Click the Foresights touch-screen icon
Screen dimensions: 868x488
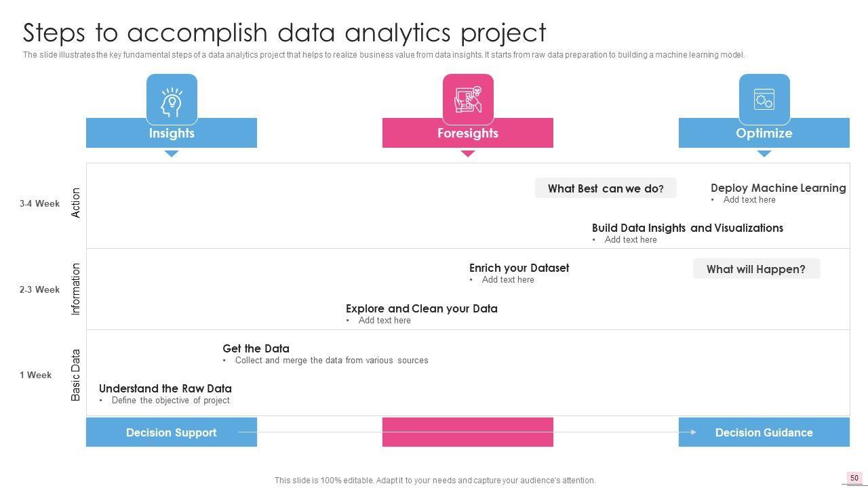468,100
